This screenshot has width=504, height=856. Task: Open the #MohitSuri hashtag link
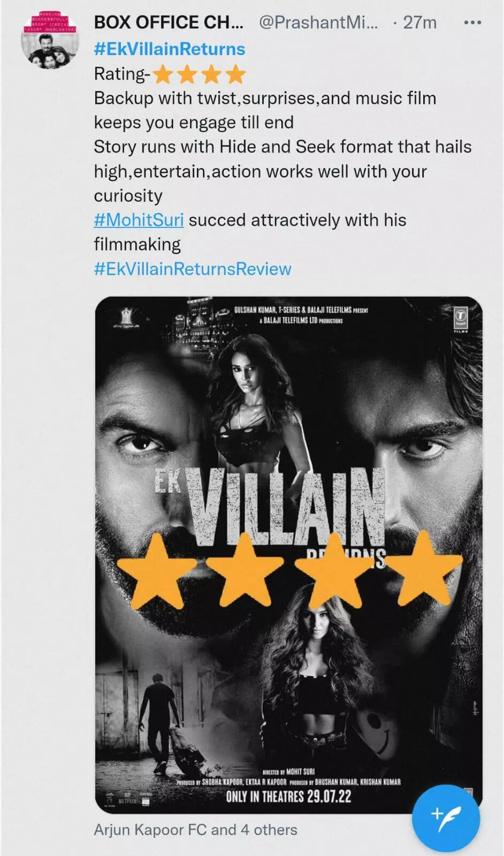139,220
